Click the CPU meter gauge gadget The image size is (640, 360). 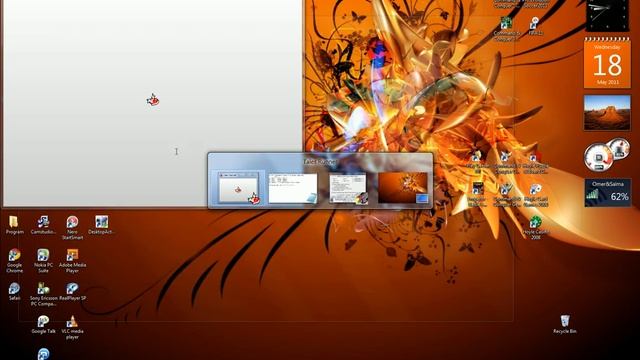[607, 155]
